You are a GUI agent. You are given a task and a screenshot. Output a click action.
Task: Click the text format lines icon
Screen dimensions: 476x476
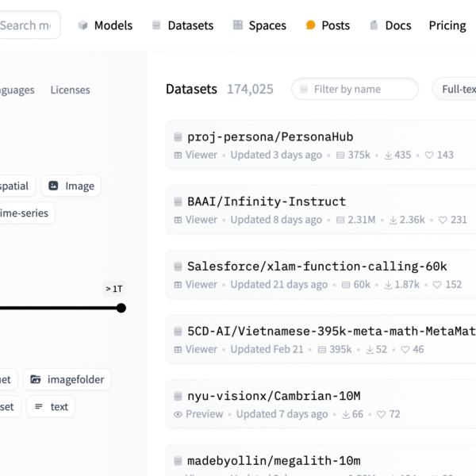tap(39, 406)
